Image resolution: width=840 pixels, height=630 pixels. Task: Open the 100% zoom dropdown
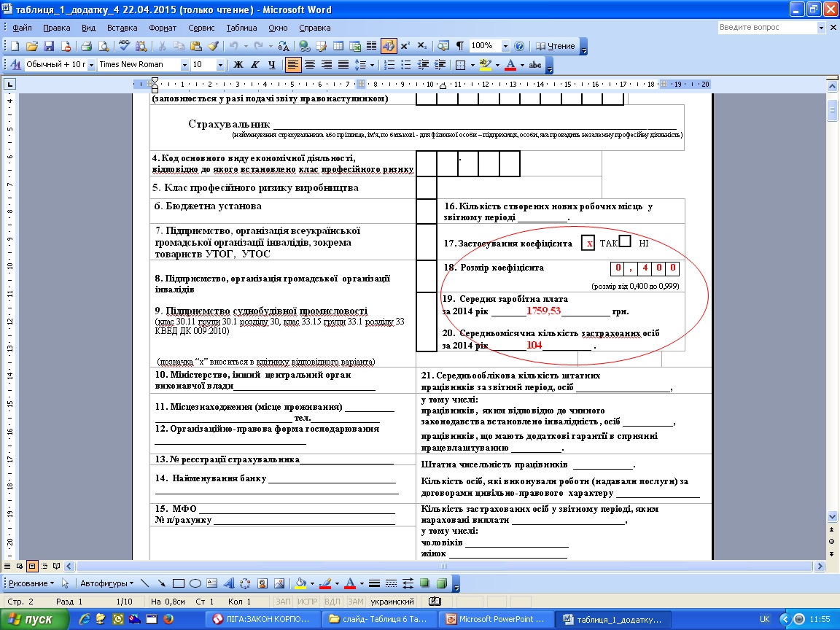pyautogui.click(x=506, y=46)
